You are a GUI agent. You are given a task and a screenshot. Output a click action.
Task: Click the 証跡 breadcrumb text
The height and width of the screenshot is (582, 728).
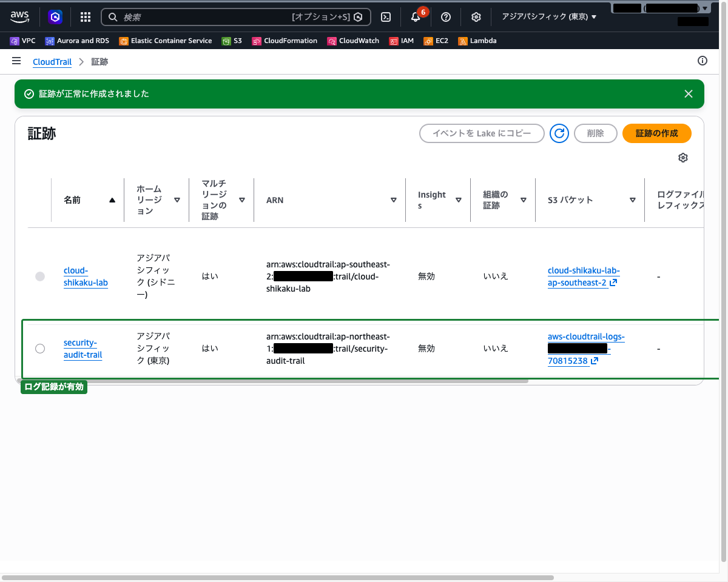tap(99, 62)
